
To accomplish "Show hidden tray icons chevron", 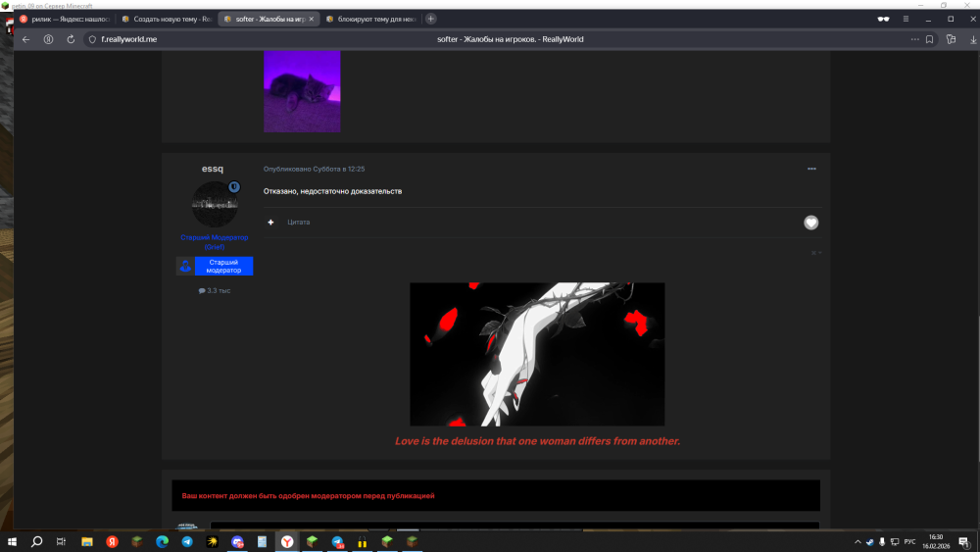I will (857, 541).
